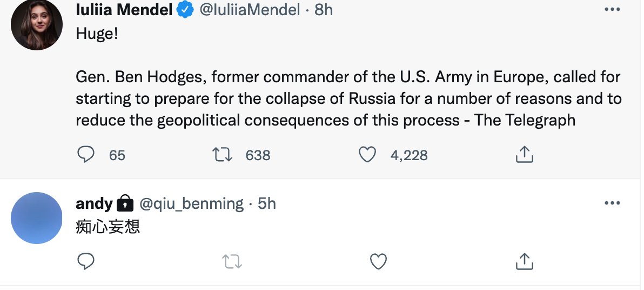Viewport: 644px width, 290px height.
Task: Open the 5h timestamp on andy's reply
Action: pyautogui.click(x=267, y=203)
